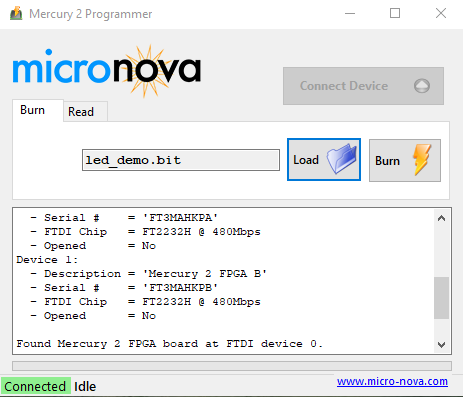Click the log scrollbar thumb
The image size is (463, 397).
(442, 298)
